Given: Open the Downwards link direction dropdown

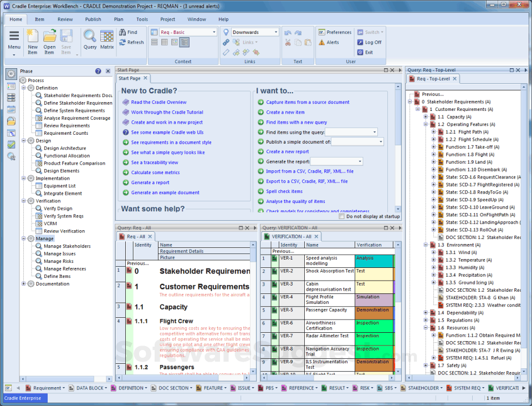Looking at the screenshot, I should [275, 32].
